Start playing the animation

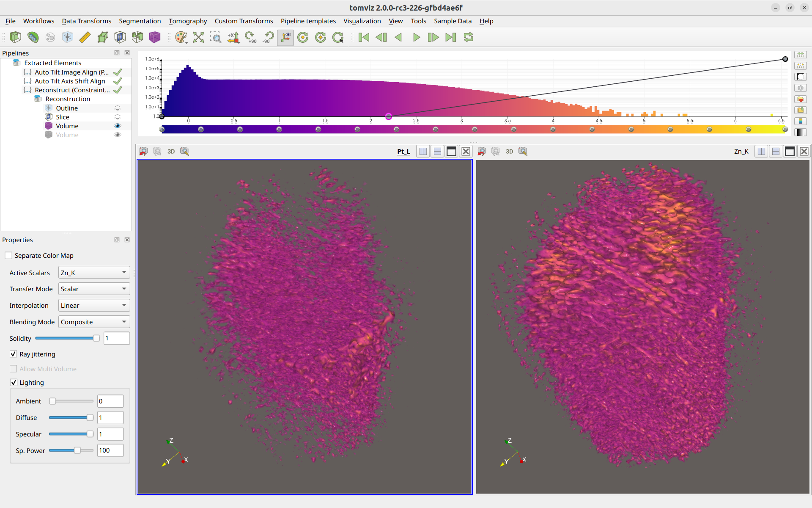[416, 37]
